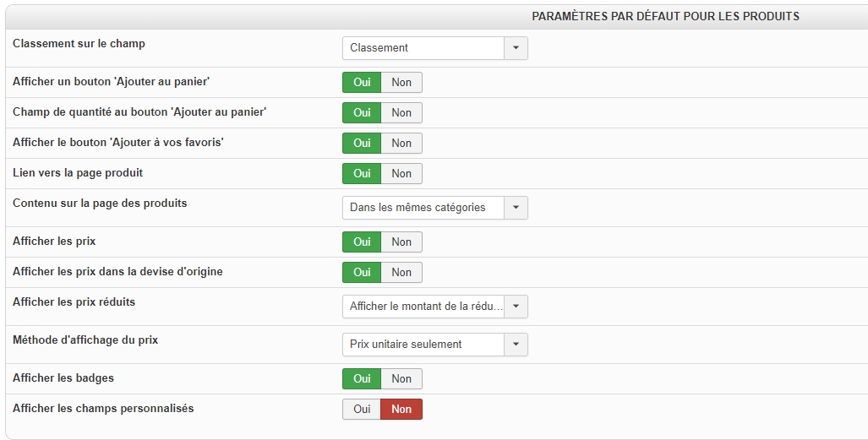Select Oui for 'Ajouter à vos favoris' button
The width and height of the screenshot is (868, 440).
point(362,144)
